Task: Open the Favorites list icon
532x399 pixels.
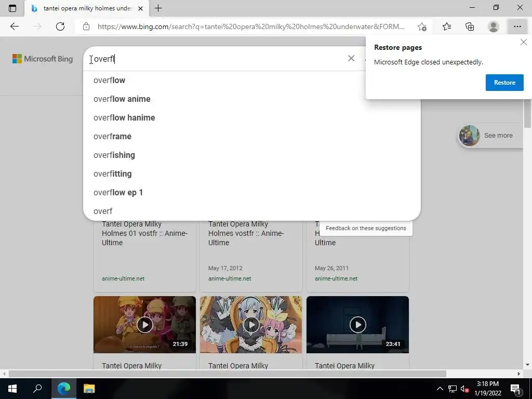Action: click(x=446, y=26)
